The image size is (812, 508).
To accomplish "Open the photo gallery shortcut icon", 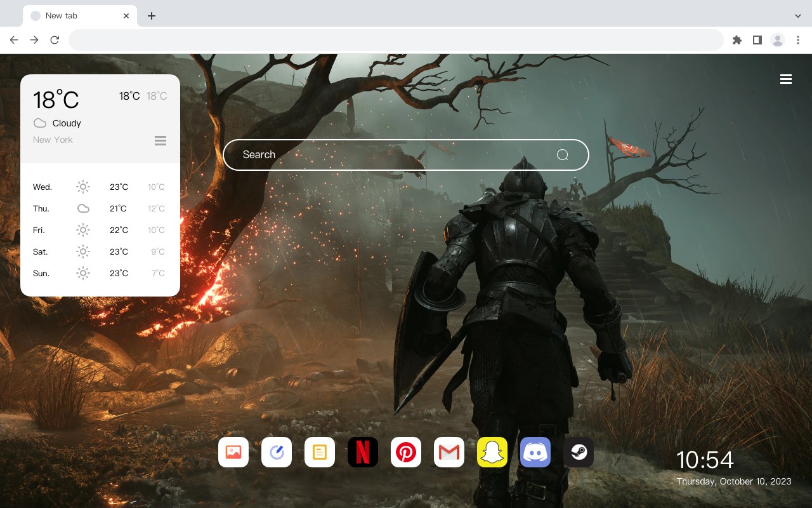I will [x=233, y=452].
